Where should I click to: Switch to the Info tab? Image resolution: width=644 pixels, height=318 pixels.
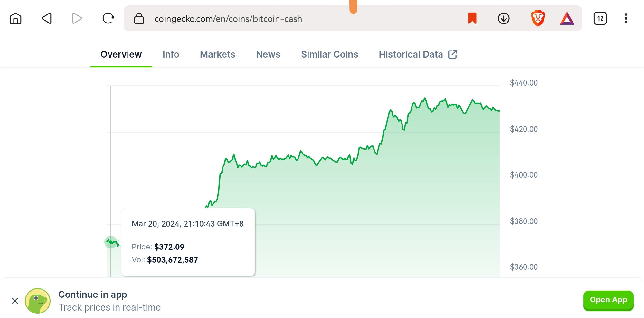tap(171, 54)
